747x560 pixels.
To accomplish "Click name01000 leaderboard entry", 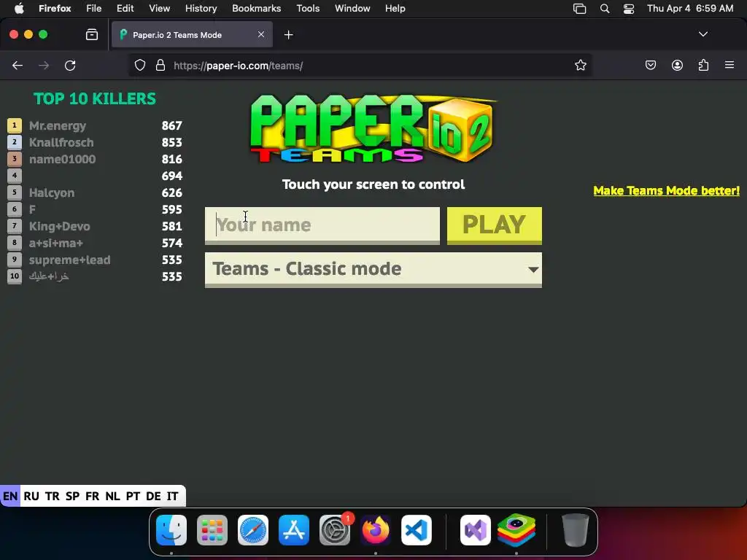I will (62, 159).
